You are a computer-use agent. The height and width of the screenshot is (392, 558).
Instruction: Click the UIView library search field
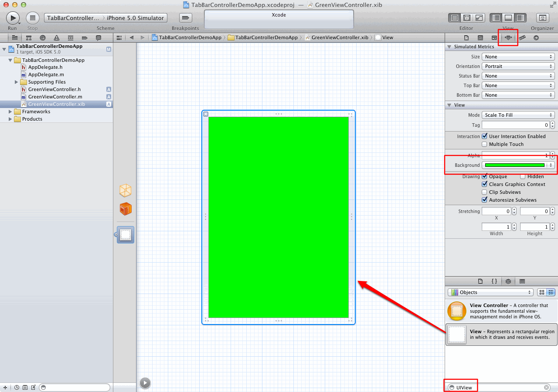499,388
